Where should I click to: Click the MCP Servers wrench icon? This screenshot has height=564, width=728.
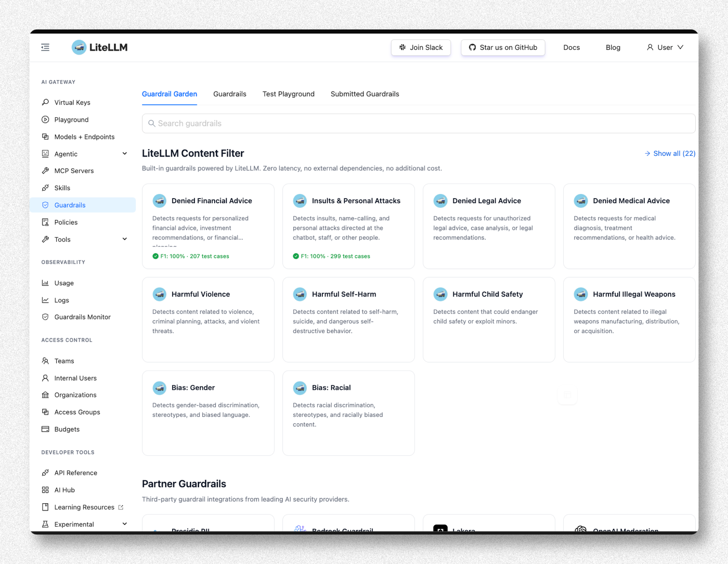click(45, 170)
